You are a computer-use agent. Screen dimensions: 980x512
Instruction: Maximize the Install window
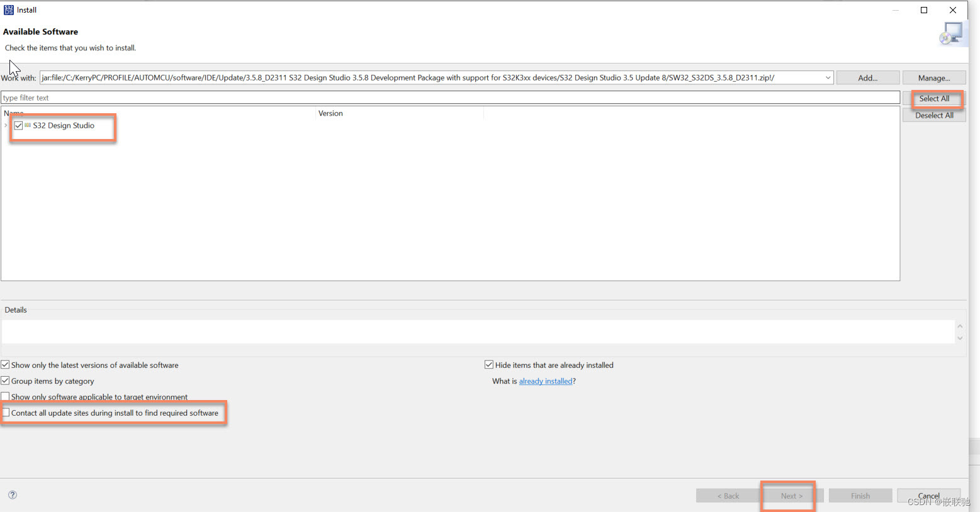pos(924,10)
